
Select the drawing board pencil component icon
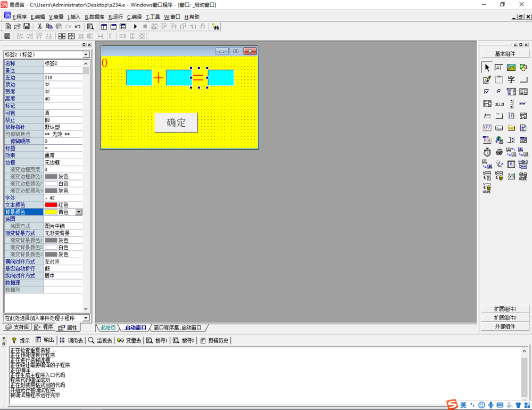tap(487, 80)
